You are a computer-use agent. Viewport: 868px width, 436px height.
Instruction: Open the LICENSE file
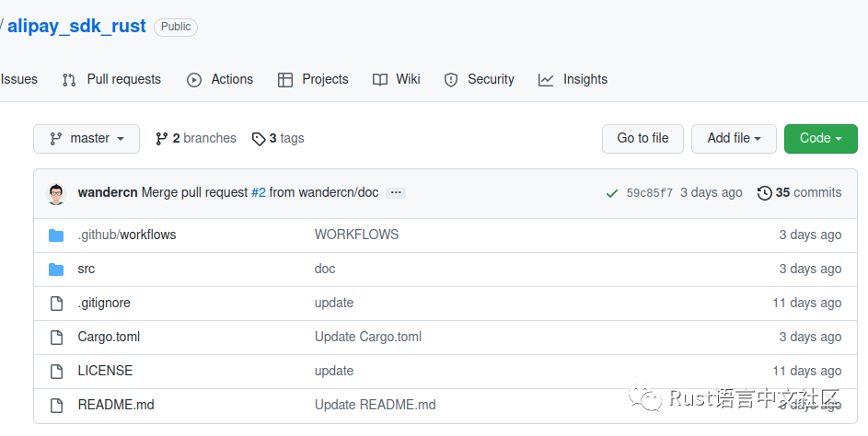click(x=105, y=371)
